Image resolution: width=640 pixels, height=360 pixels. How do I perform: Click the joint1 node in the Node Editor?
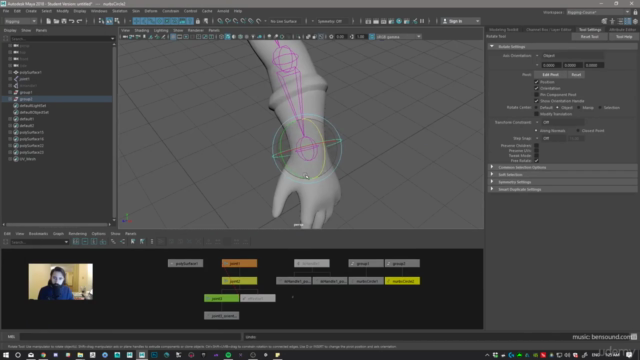tap(239, 264)
